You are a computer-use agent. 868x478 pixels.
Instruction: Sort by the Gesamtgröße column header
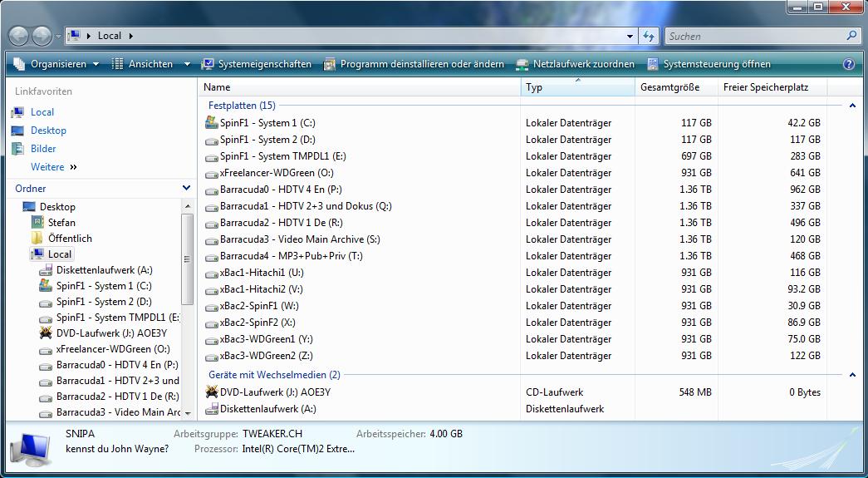pyautogui.click(x=669, y=87)
